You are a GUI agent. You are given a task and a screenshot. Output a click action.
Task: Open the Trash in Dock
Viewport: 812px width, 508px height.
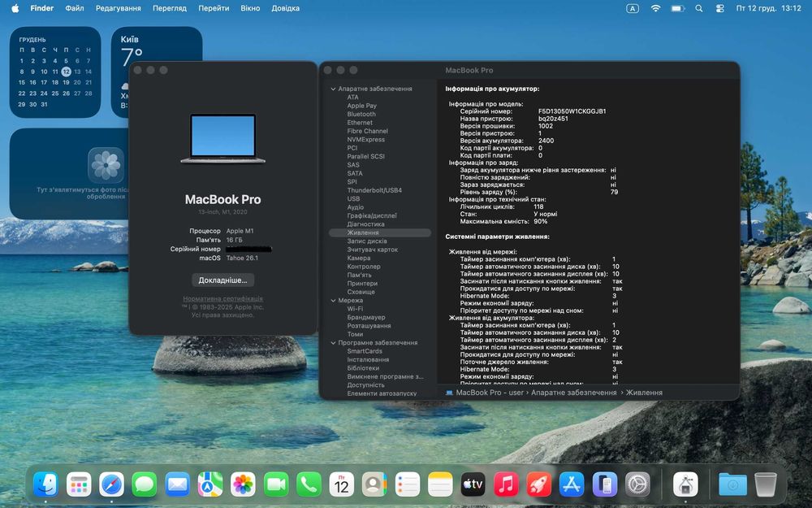pos(766,485)
